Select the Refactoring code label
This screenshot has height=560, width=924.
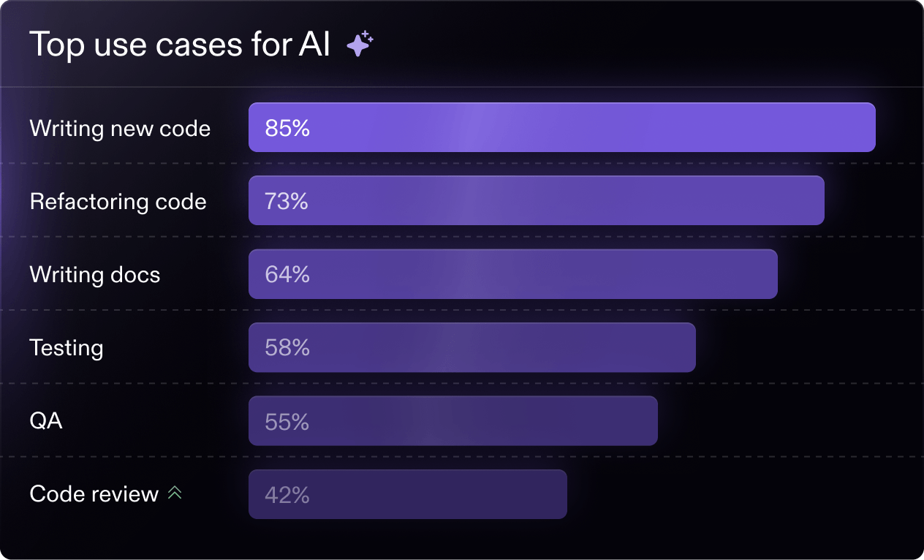coord(118,202)
